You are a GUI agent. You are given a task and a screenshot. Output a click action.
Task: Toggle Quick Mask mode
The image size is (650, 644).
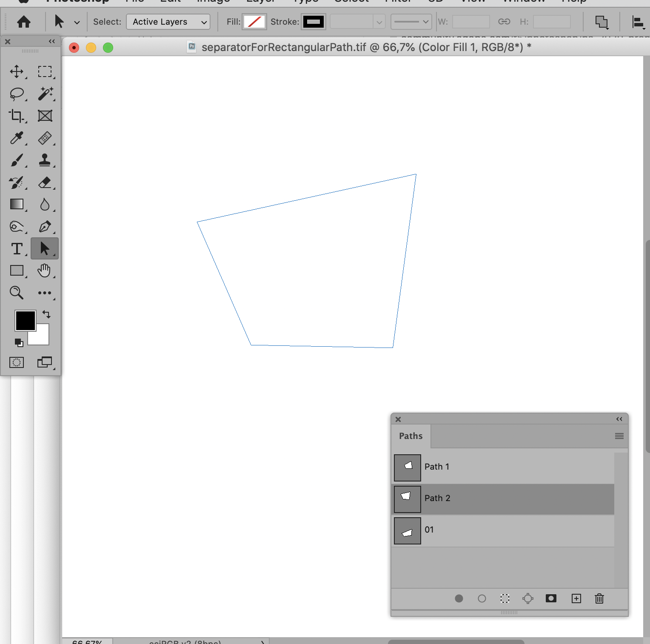point(16,362)
